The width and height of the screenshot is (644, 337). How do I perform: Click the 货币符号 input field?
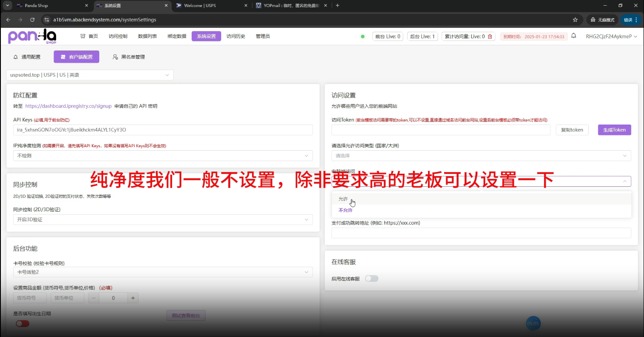pyautogui.click(x=30, y=298)
